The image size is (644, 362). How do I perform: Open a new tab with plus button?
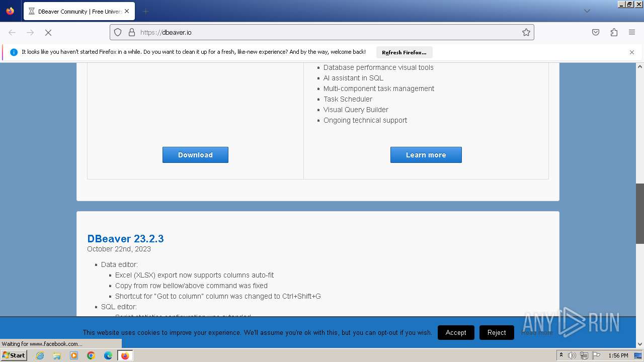pos(145,11)
